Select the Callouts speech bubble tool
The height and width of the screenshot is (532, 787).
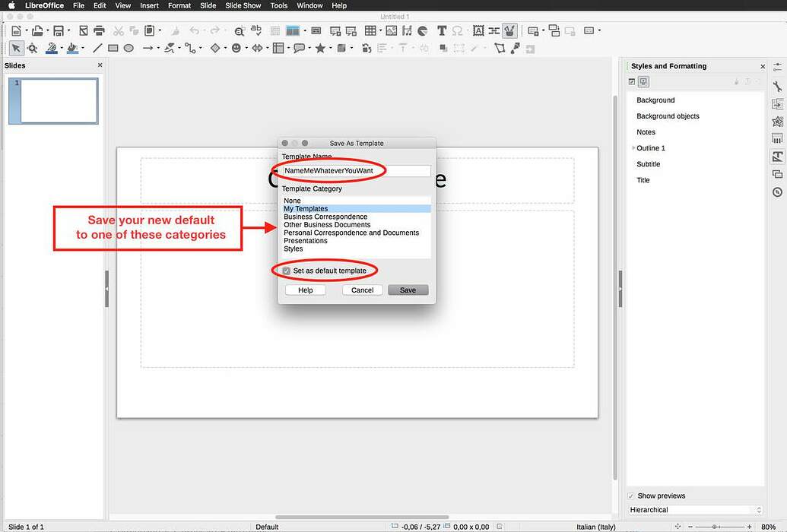coord(299,48)
